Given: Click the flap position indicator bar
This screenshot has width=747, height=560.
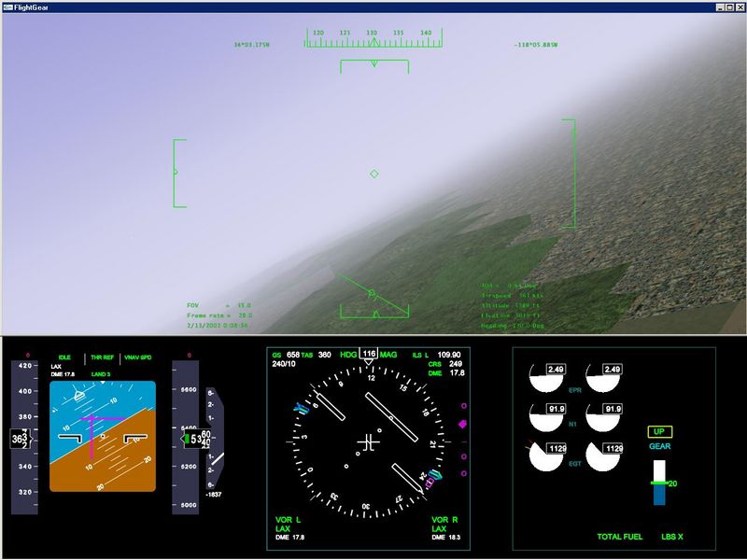Looking at the screenshot, I should (x=660, y=483).
